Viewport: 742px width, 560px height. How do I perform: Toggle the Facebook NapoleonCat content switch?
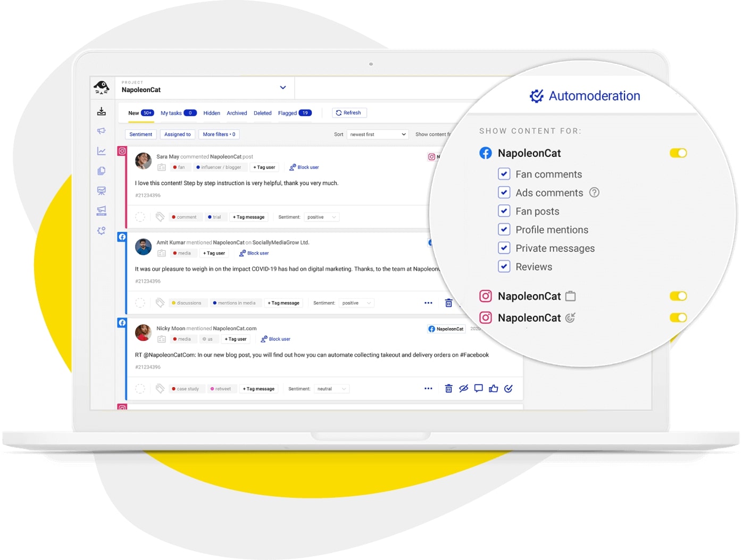click(678, 153)
